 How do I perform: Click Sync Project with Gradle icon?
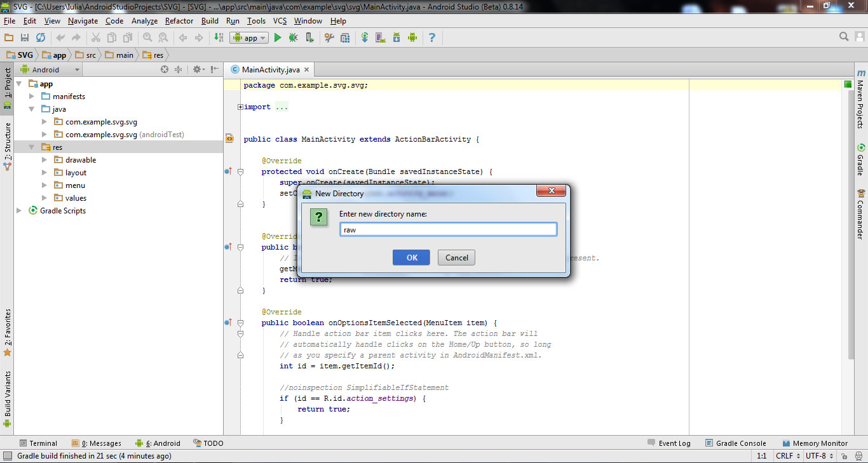pyautogui.click(x=365, y=38)
